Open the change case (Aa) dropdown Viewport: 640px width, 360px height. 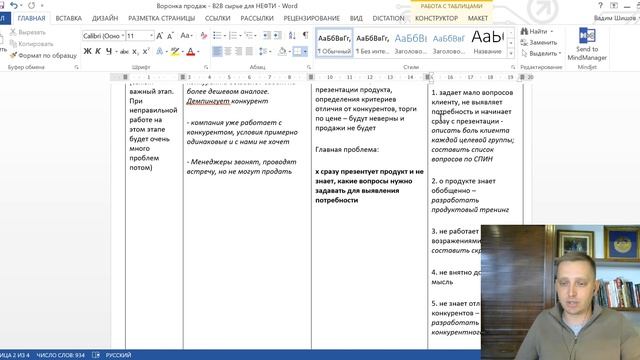[x=186, y=36]
